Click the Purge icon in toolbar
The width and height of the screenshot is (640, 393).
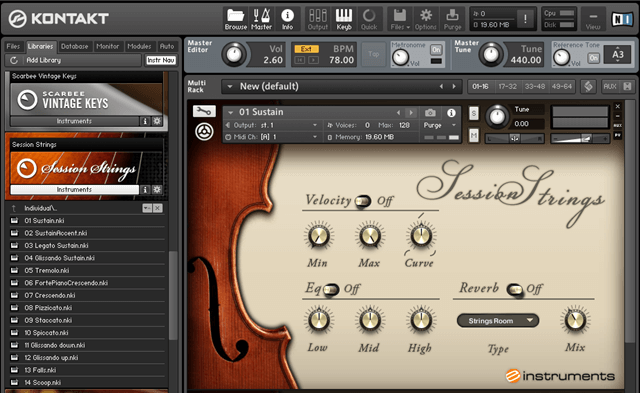click(x=452, y=19)
